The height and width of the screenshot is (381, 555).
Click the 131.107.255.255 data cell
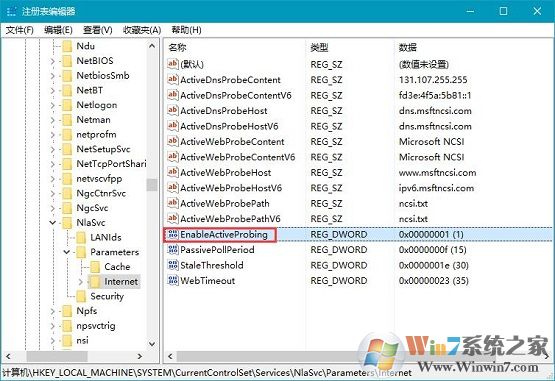pyautogui.click(x=433, y=80)
